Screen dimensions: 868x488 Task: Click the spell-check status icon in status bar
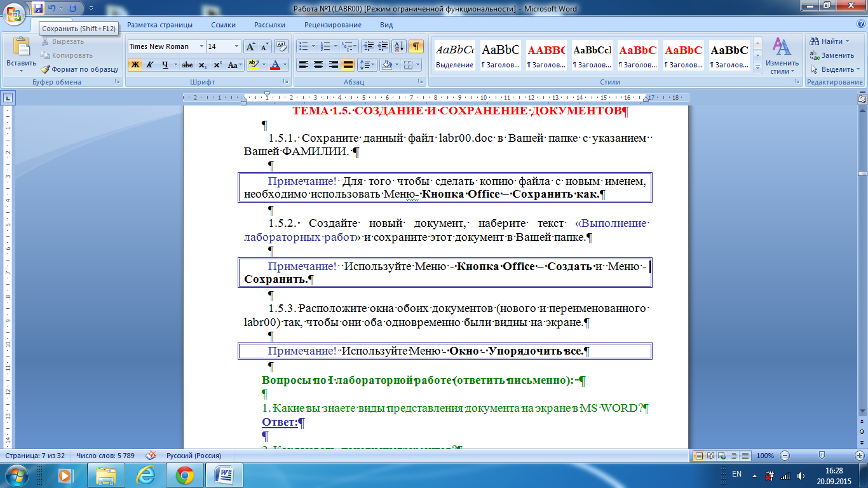click(x=151, y=456)
